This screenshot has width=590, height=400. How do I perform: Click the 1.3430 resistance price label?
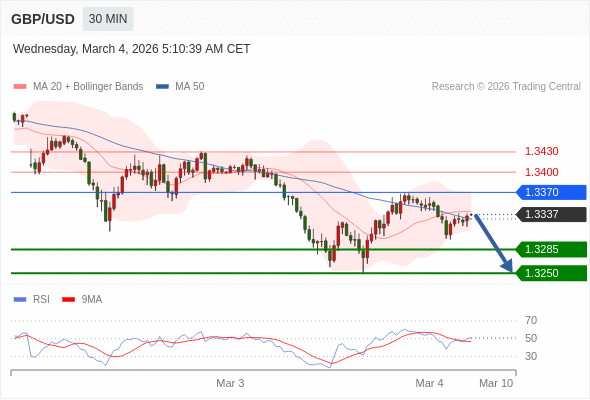[x=541, y=151]
